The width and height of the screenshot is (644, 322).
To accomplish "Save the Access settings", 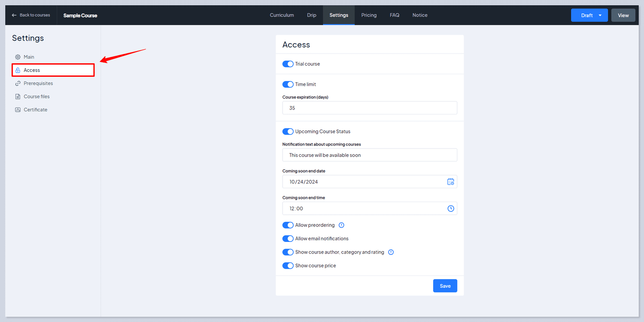I will tap(445, 286).
